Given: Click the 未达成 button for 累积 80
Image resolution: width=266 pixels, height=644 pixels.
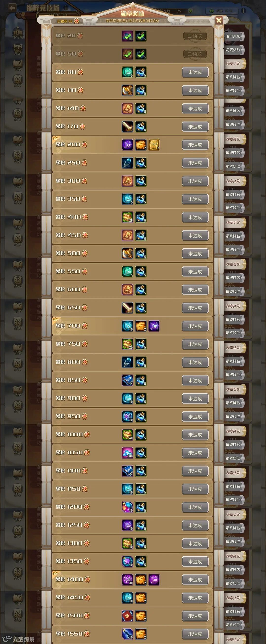Looking at the screenshot, I should [x=195, y=72].
